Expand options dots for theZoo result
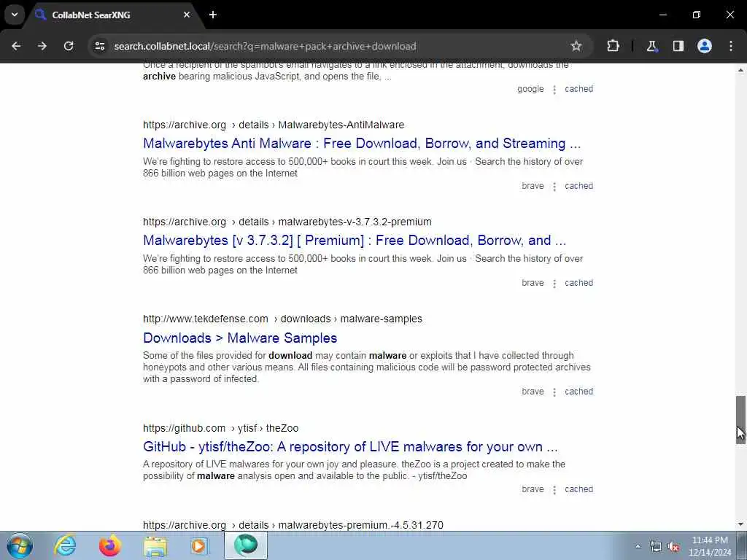The image size is (747, 560). click(x=554, y=490)
